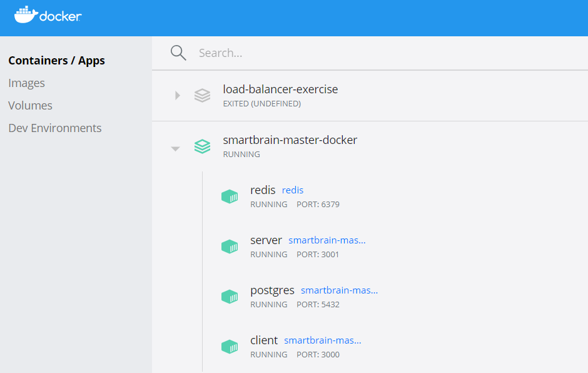
Task: Open the Dev Environments section
Action: tap(55, 128)
